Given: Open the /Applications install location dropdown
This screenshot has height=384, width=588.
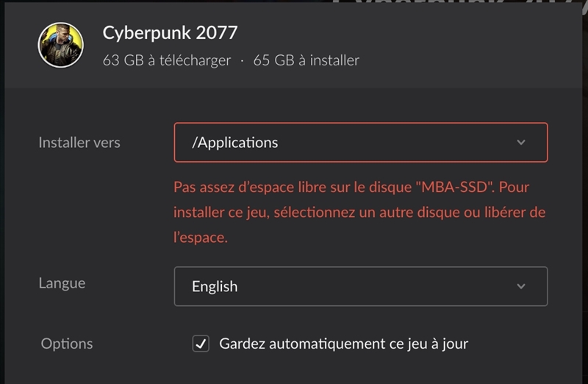Looking at the screenshot, I should point(360,143).
